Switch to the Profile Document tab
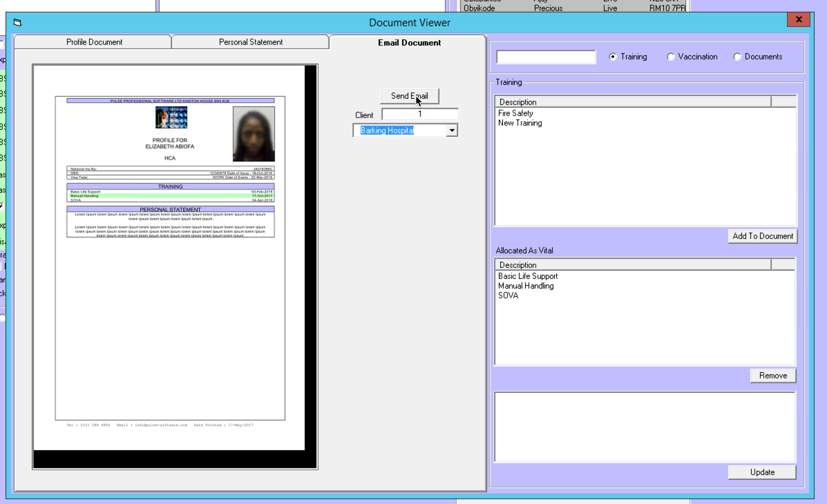 tap(94, 42)
